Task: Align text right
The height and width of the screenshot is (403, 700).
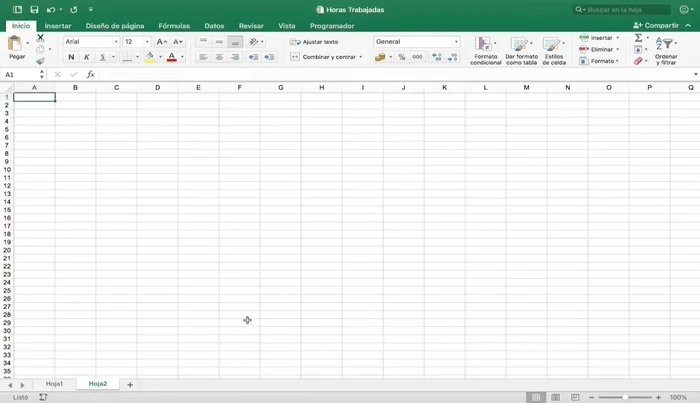Action: [235, 57]
